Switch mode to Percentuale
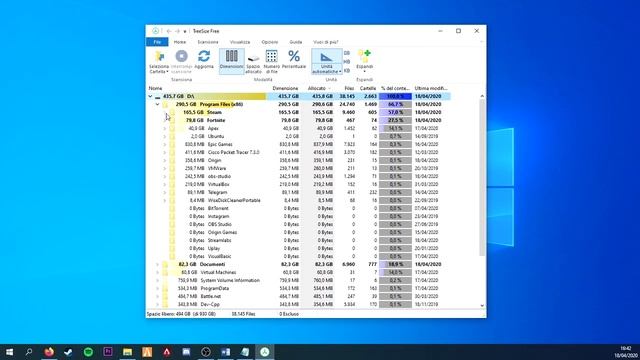This screenshot has height=360, width=640. point(294,60)
